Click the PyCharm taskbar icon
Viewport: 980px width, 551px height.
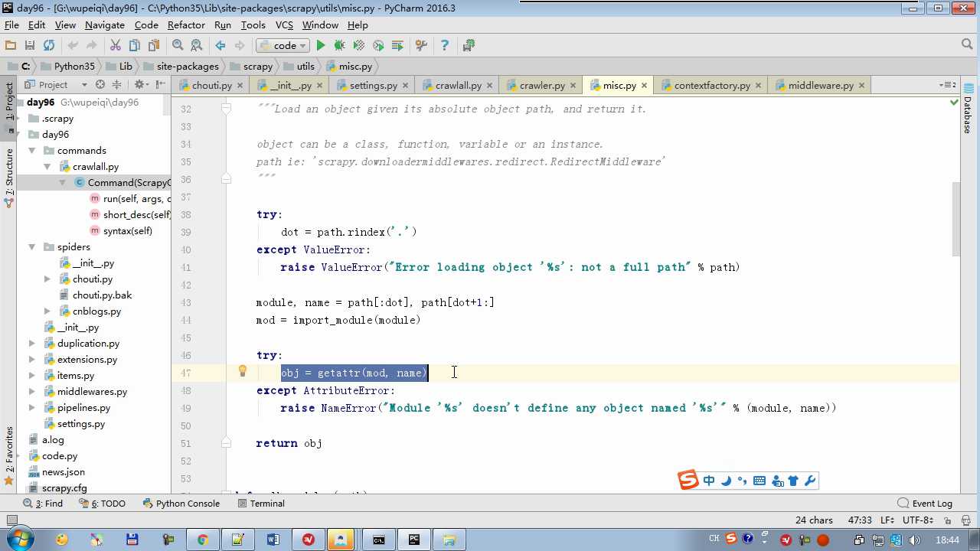(x=414, y=540)
